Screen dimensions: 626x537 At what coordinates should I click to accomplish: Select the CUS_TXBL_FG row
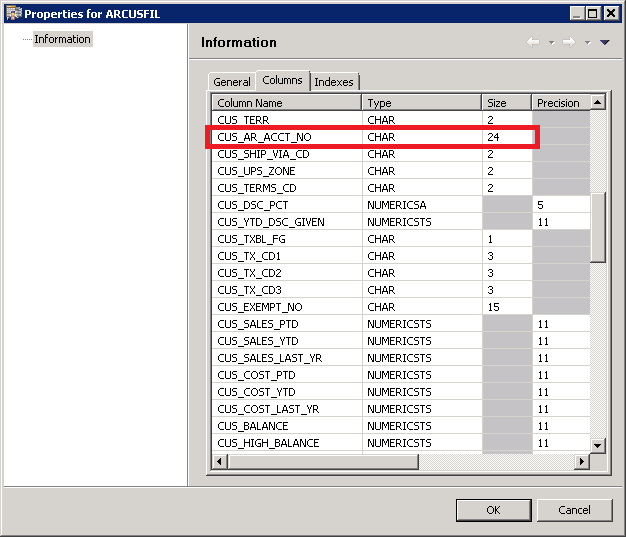coord(401,239)
